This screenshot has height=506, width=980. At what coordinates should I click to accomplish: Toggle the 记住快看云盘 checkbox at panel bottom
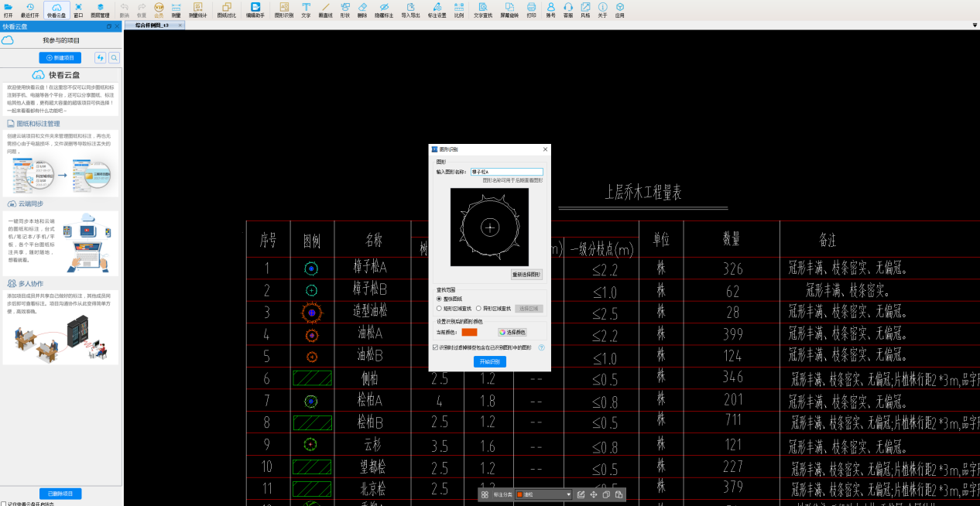(x=4, y=504)
